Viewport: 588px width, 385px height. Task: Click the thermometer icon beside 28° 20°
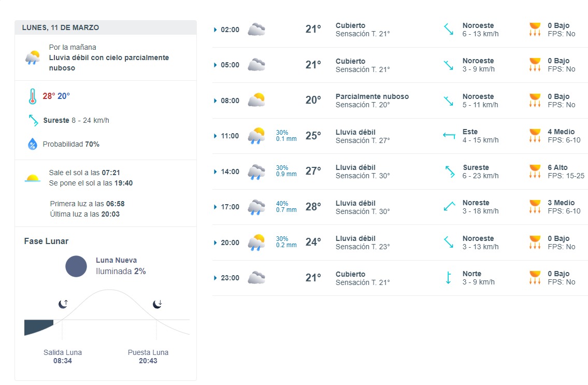[x=33, y=96]
